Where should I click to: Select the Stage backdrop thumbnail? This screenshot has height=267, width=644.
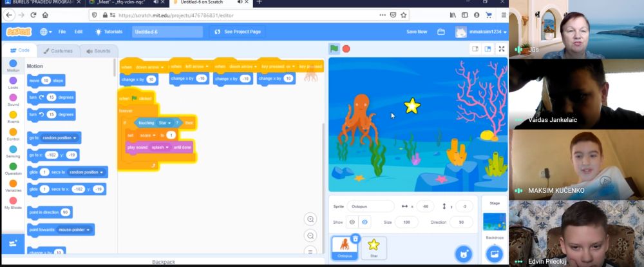click(495, 222)
